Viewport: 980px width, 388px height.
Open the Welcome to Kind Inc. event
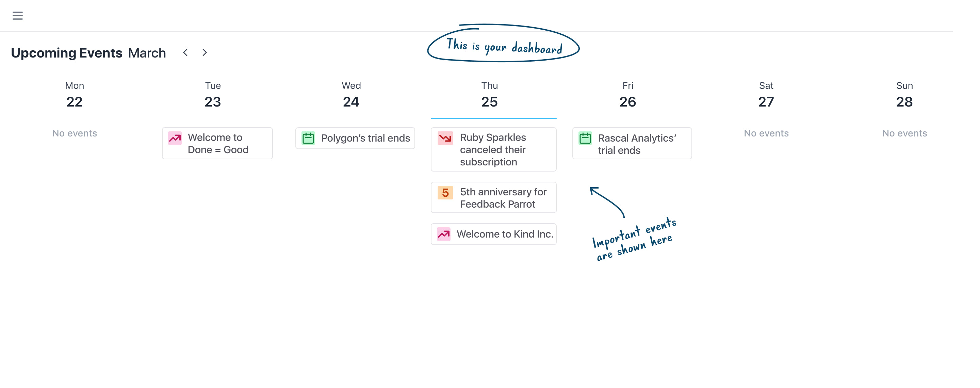pos(504,234)
